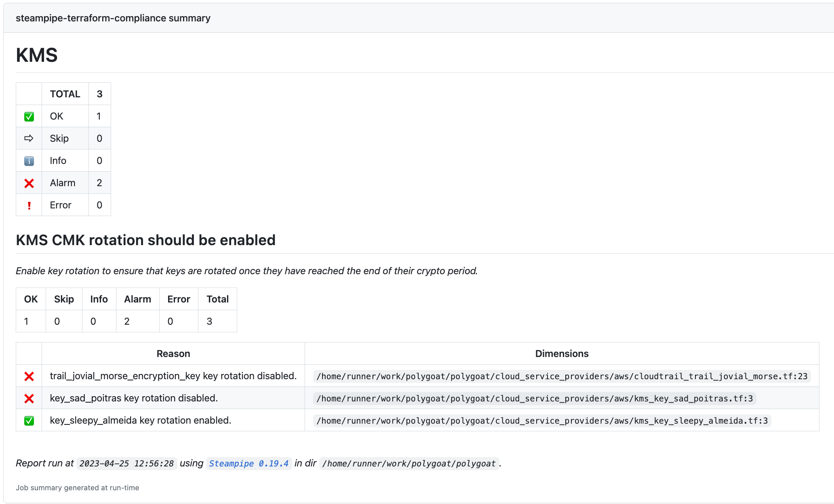834x504 pixels.
Task: Click the Skip arrow icon
Action: 29,139
